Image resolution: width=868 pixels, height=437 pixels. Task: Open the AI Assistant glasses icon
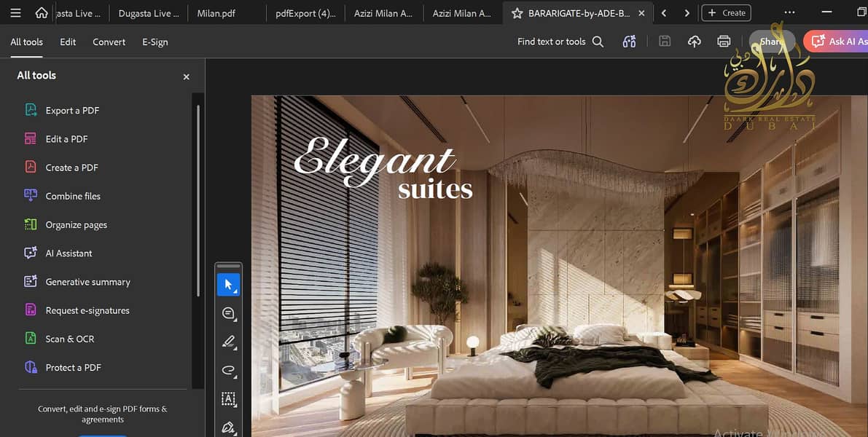[629, 42]
